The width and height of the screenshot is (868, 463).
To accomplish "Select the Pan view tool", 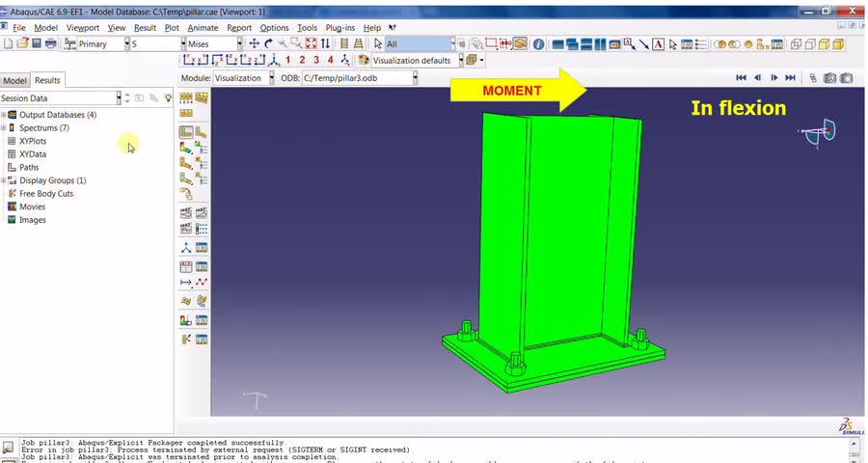I will [x=254, y=43].
